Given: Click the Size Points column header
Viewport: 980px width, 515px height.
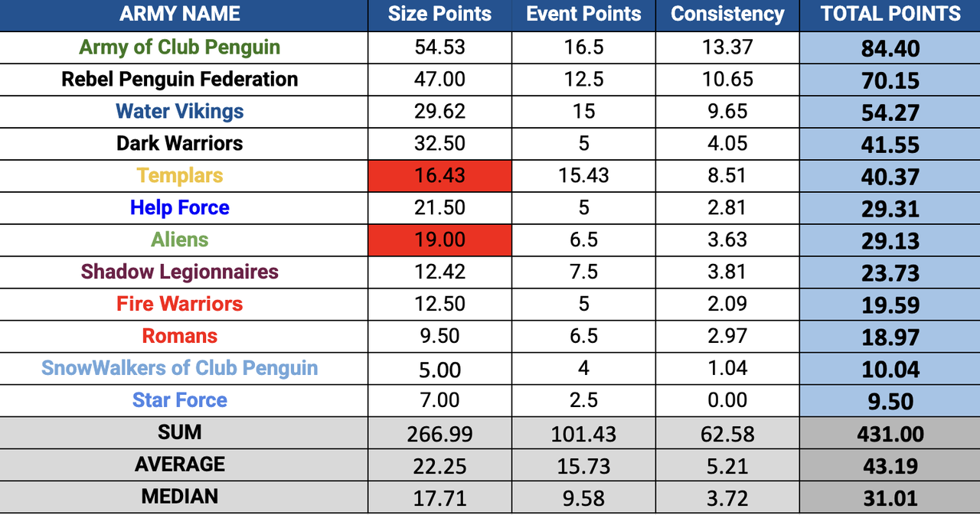Looking at the screenshot, I should (x=439, y=15).
